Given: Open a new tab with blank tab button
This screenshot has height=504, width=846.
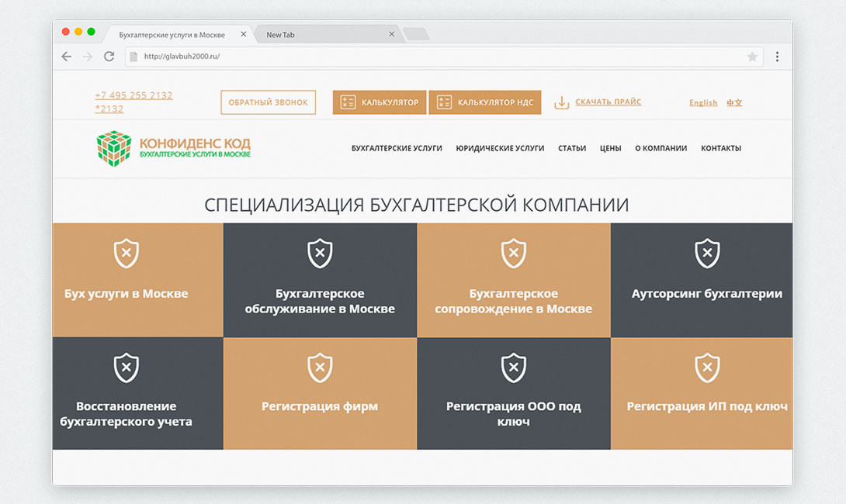Looking at the screenshot, I should click(x=416, y=34).
